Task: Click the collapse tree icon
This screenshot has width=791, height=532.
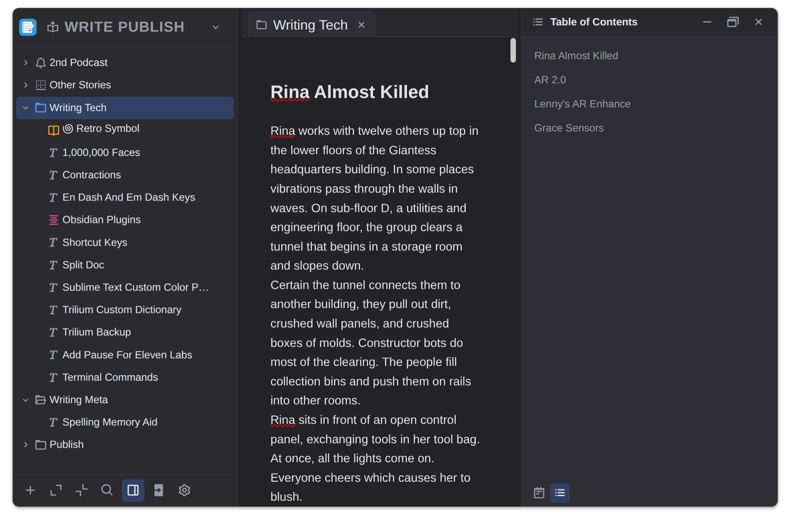Action: pyautogui.click(x=82, y=490)
